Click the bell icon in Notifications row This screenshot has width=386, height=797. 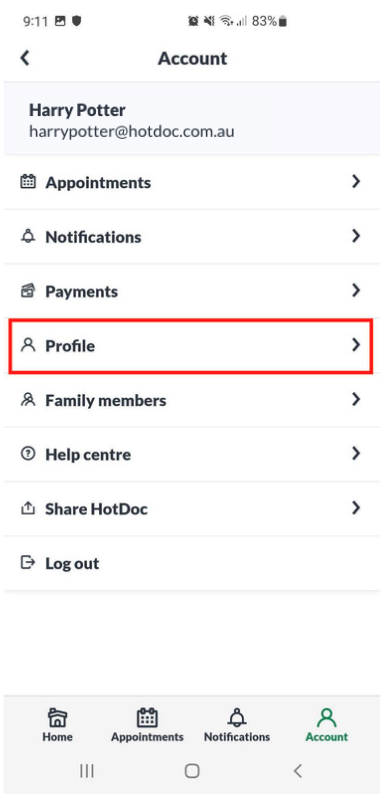point(28,236)
